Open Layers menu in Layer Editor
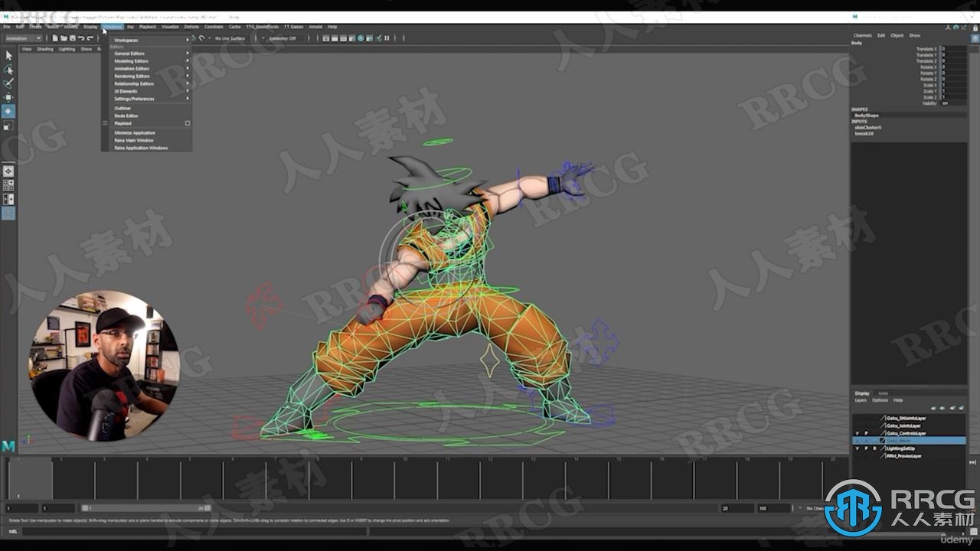980x551 pixels. point(861,400)
